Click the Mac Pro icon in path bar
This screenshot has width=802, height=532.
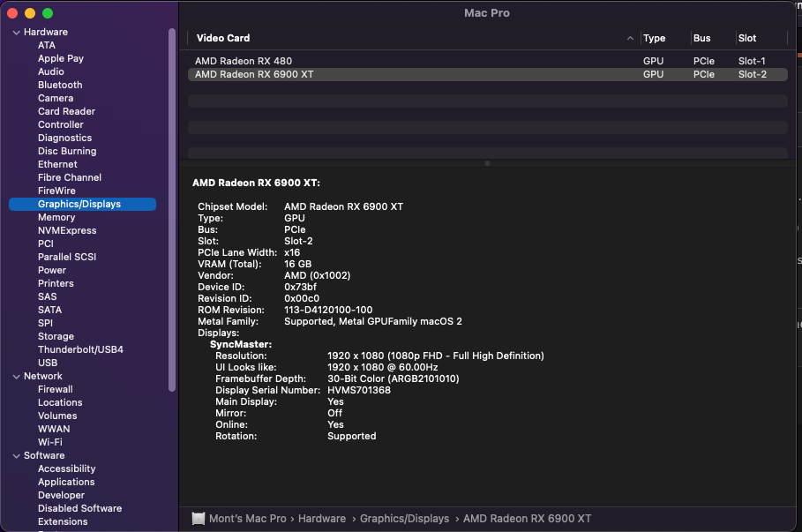[199, 519]
